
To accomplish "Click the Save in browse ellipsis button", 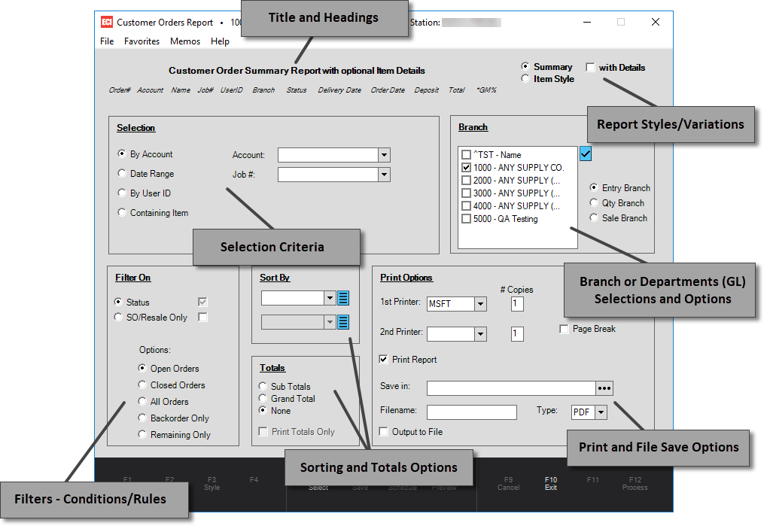I will [x=604, y=388].
